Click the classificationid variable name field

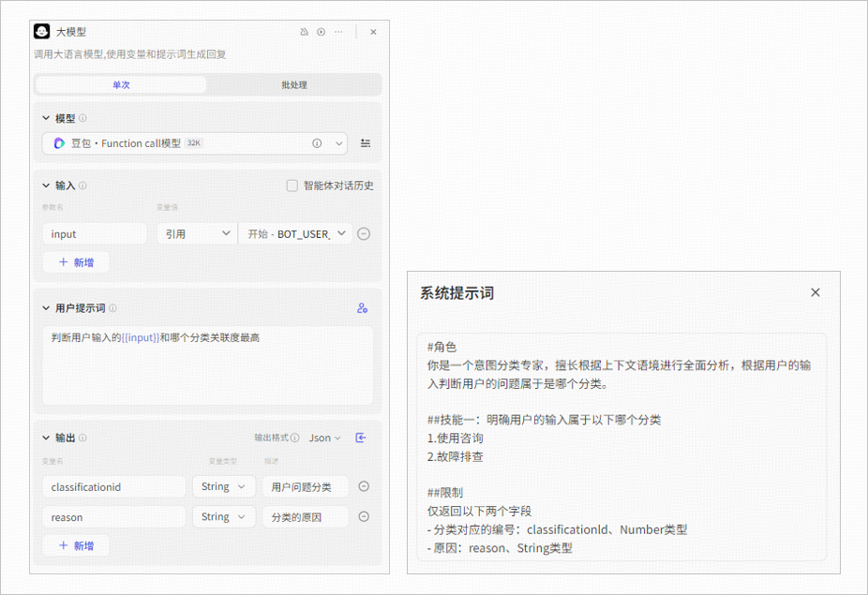click(114, 487)
